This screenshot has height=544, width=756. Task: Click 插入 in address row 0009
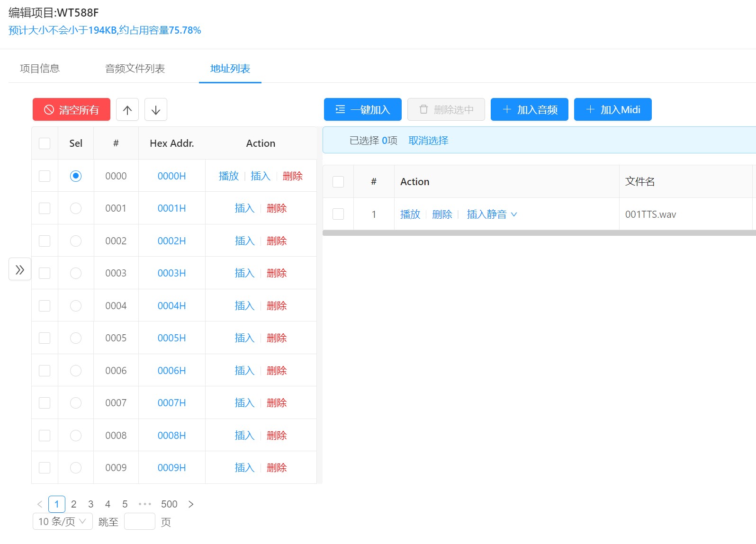click(244, 468)
